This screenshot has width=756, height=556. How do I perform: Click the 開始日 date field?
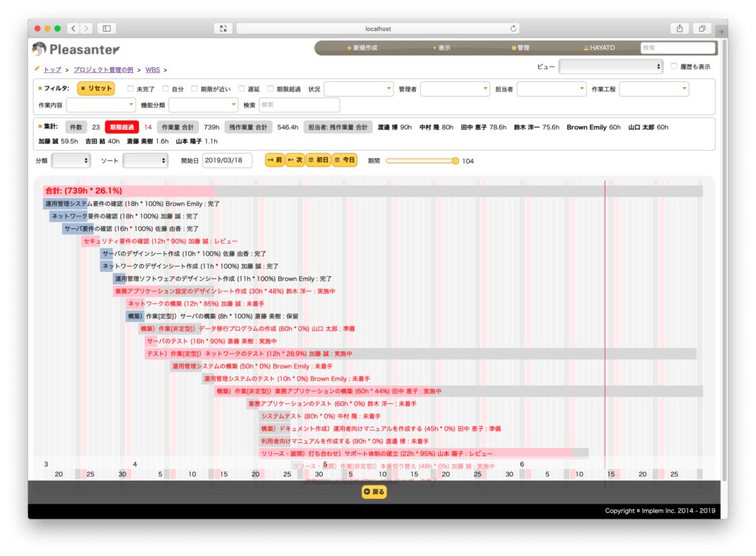point(227,160)
